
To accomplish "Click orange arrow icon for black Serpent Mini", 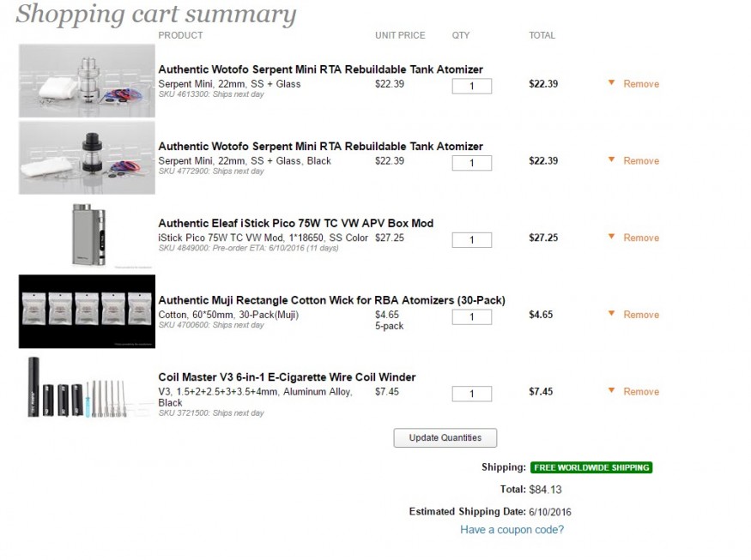I will (x=611, y=160).
